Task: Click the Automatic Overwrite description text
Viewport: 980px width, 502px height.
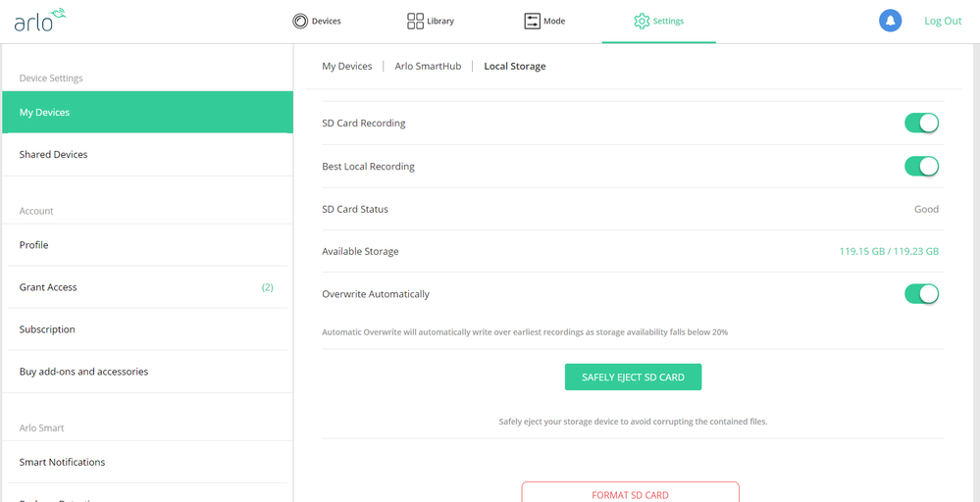Action: click(x=525, y=332)
